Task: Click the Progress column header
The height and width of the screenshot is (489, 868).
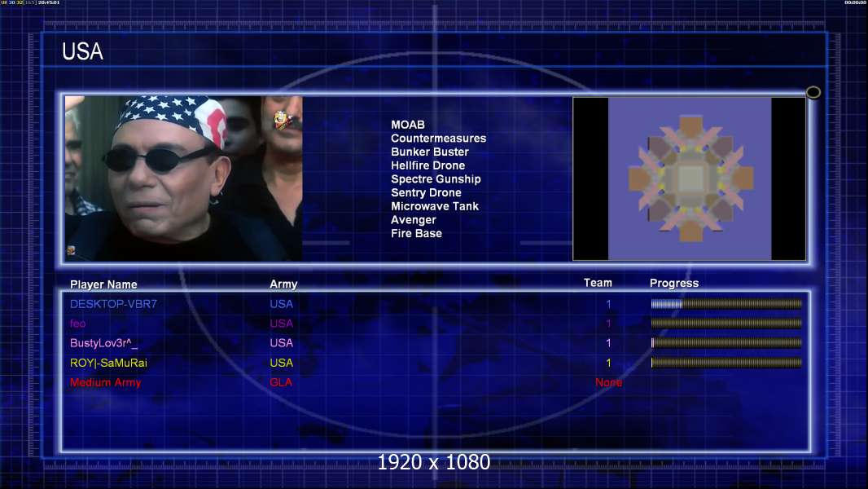Action: (x=674, y=284)
